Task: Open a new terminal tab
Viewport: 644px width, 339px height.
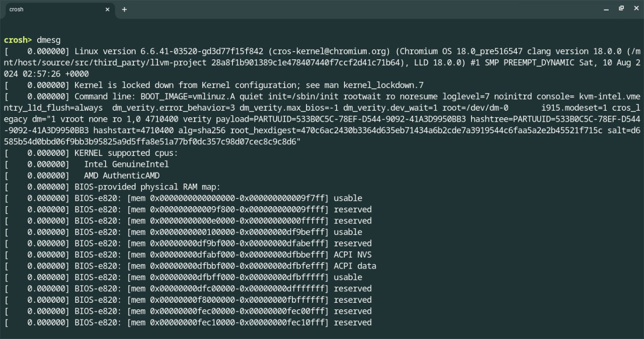Action: click(x=124, y=10)
